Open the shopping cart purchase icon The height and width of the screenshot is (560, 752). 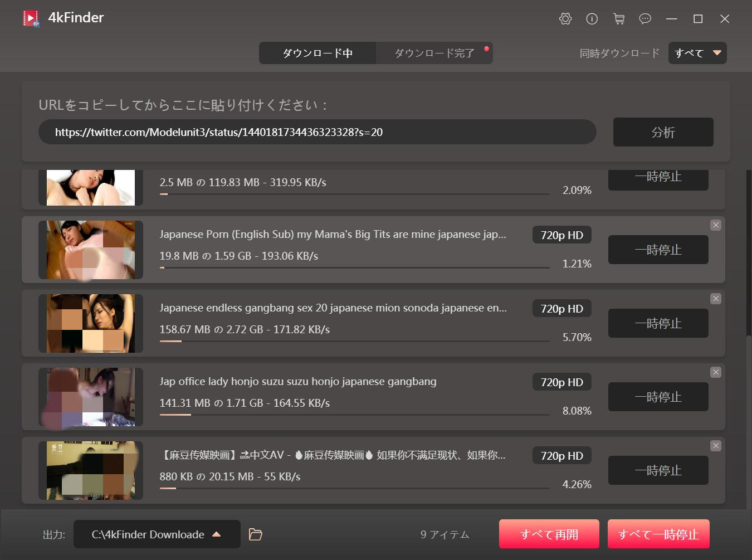(618, 19)
